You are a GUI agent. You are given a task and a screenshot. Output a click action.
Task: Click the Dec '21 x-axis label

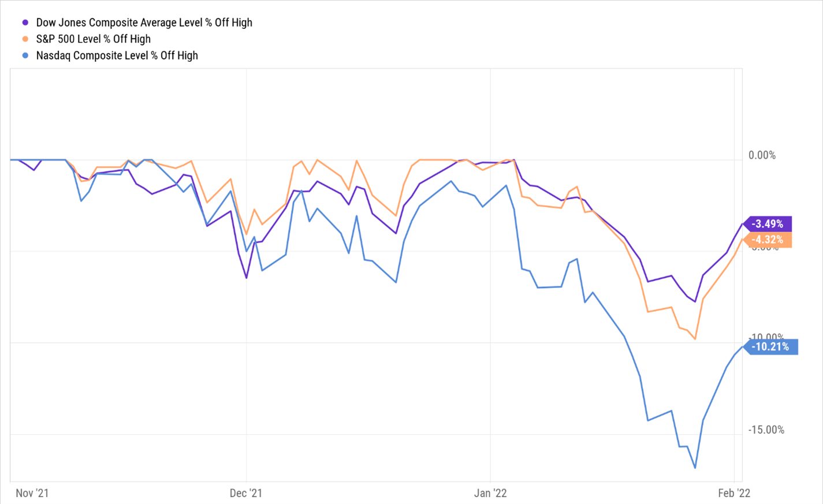click(x=246, y=493)
